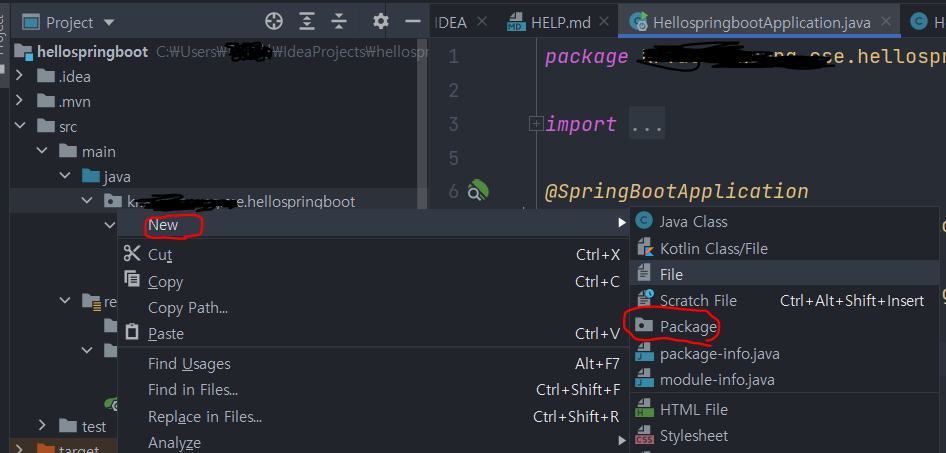The width and height of the screenshot is (946, 453).
Task: Open the Project view dropdown arrow
Action: tap(109, 23)
